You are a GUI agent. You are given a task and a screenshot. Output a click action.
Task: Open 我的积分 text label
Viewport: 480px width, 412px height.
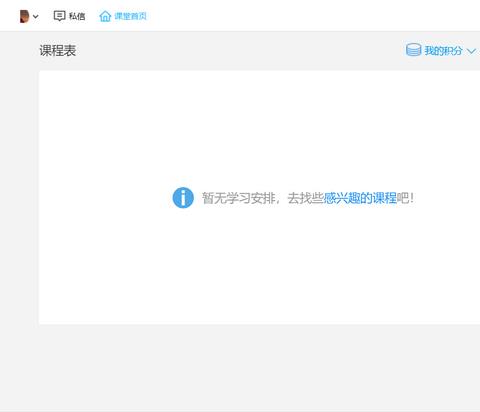tap(443, 51)
